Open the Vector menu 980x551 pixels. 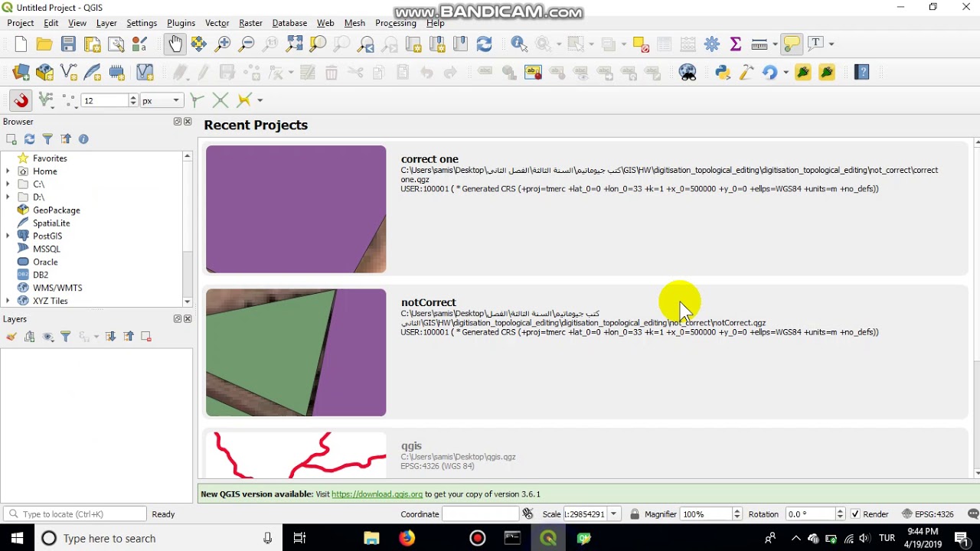pyautogui.click(x=217, y=23)
